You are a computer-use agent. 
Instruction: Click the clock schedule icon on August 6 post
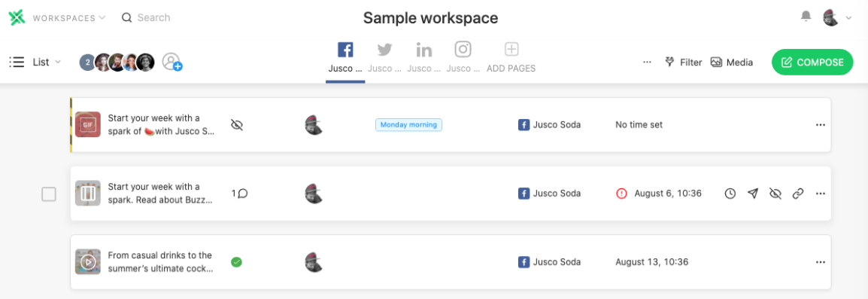(730, 194)
